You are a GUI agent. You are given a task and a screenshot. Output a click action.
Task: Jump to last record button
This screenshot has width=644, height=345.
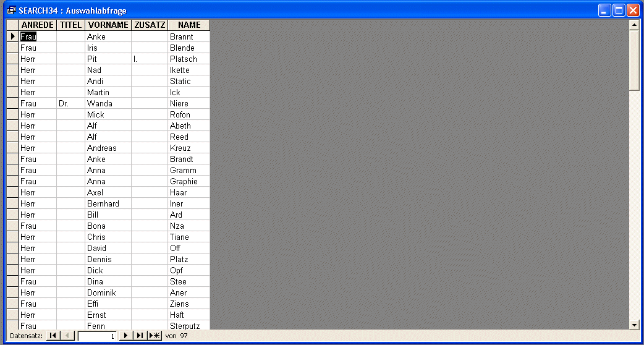(x=140, y=336)
